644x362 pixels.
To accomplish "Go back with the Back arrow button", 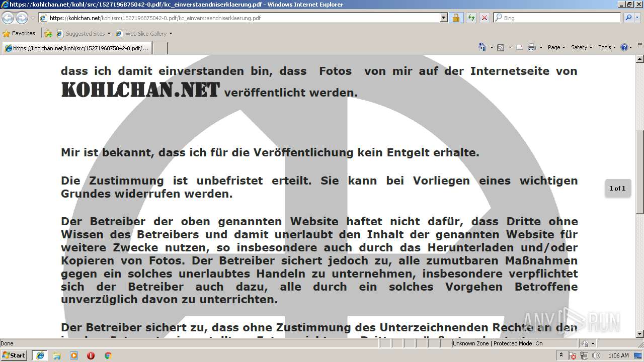I will 8,18.
